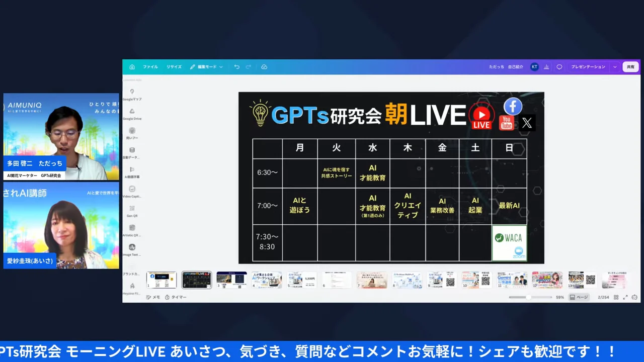Select page 12 thumbnail
This screenshot has height=362, width=644.
point(548,280)
